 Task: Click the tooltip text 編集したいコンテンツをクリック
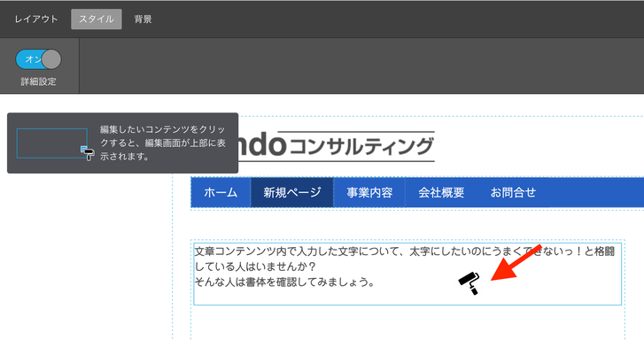click(x=163, y=143)
